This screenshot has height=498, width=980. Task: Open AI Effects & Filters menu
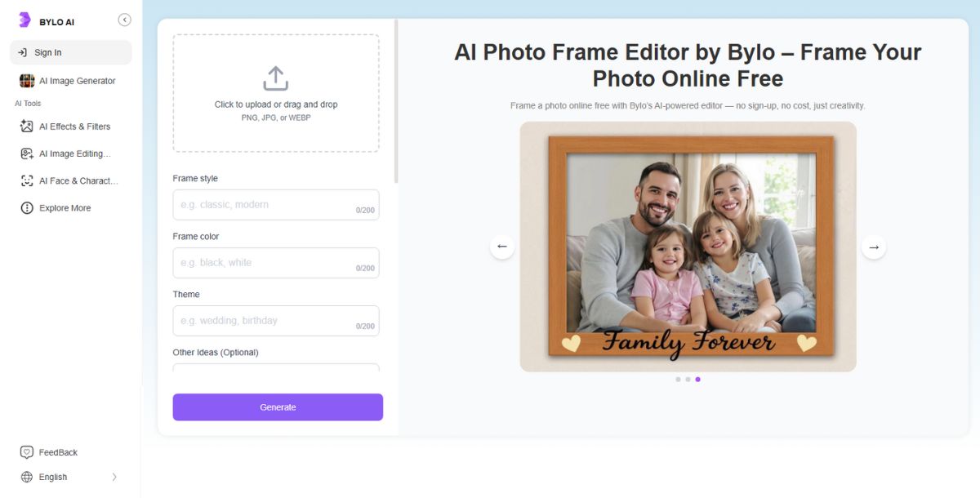click(x=71, y=127)
